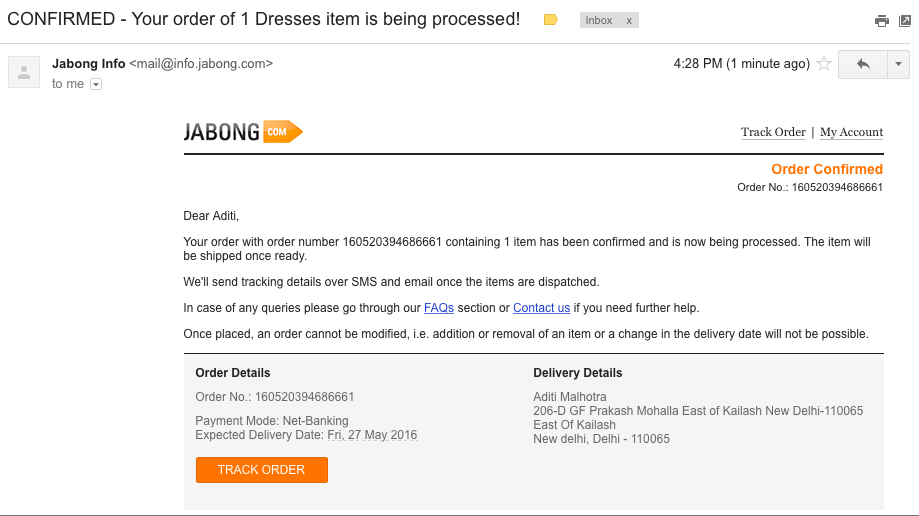Open the My Account link

851,132
